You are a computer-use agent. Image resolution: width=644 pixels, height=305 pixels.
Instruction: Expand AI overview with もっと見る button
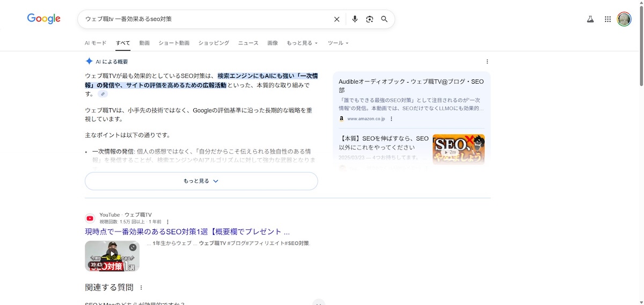click(201, 181)
